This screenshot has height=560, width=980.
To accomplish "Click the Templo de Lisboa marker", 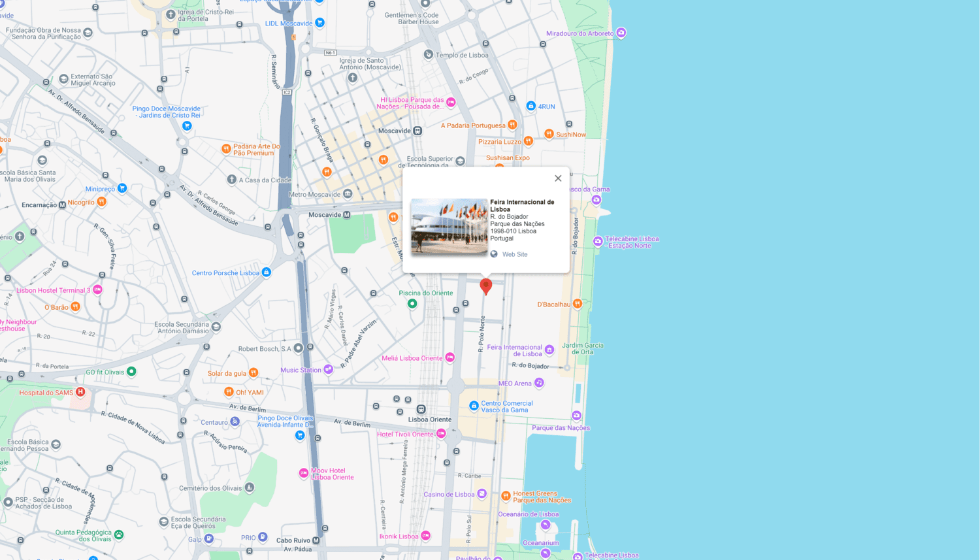I will (429, 55).
